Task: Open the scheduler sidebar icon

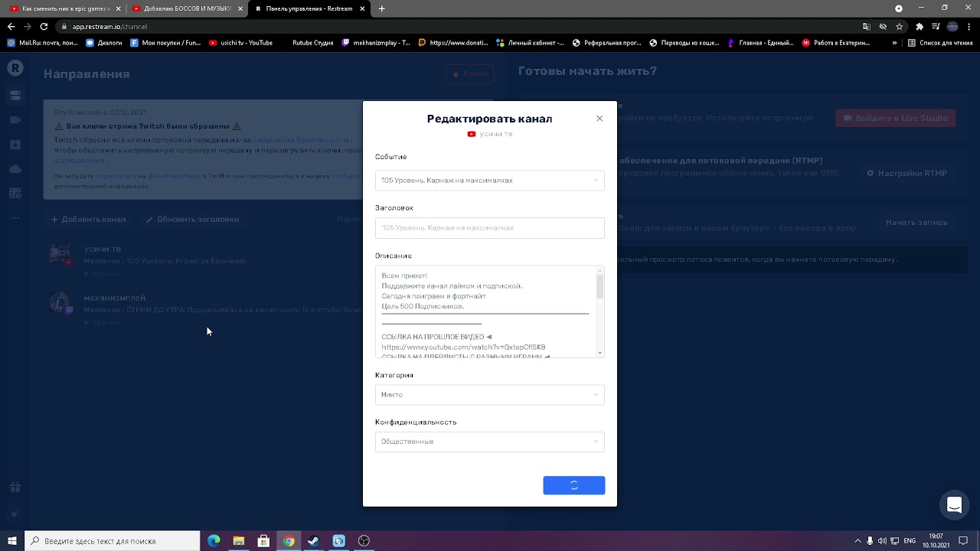Action: tap(15, 194)
